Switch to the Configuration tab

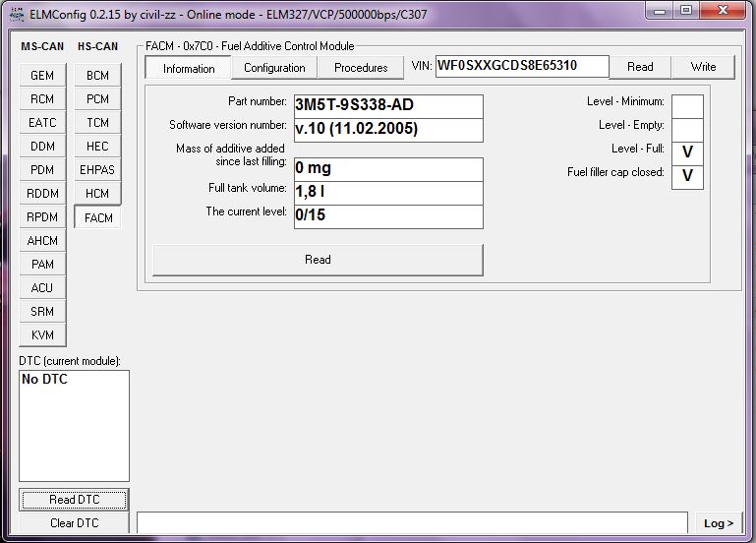coord(274,68)
